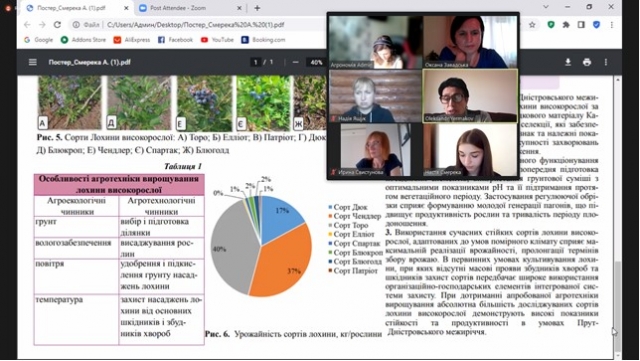Click blueberry photo labeled Д
The image size is (640, 361).
point(139,102)
